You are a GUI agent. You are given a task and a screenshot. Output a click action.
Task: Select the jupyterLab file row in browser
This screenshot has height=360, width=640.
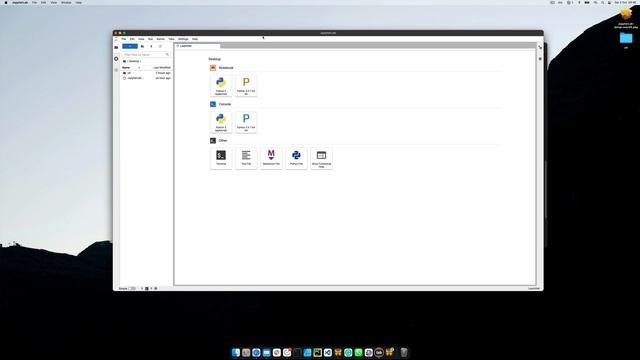coord(147,78)
